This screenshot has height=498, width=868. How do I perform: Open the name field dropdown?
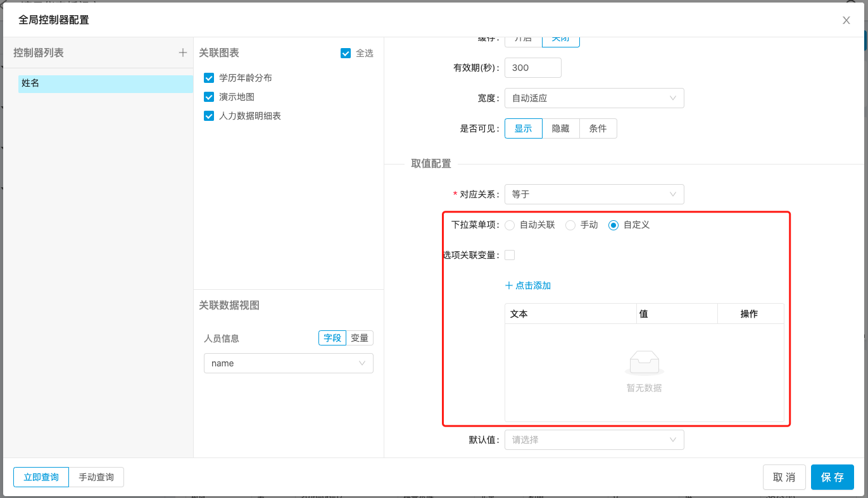288,363
